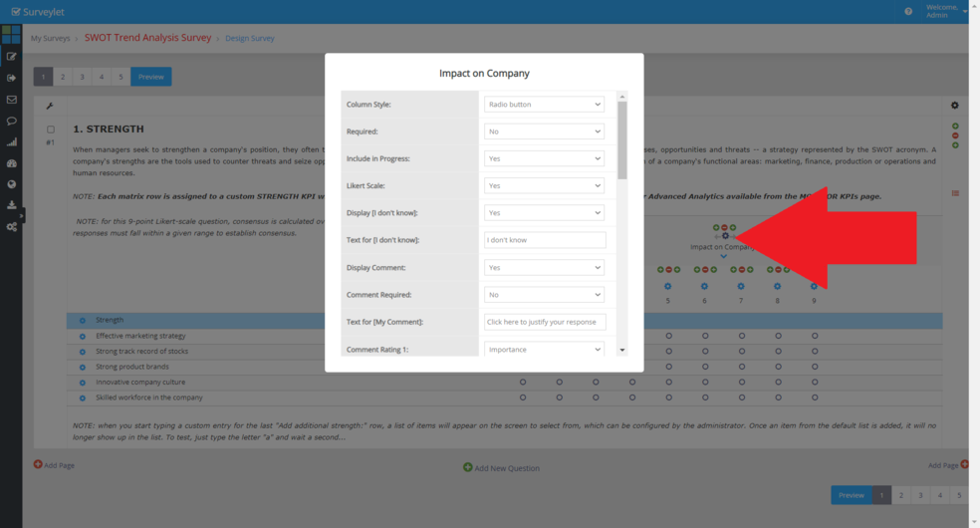Open the dashboard gauge icon in sidebar
This screenshot has height=528, width=980.
[x=11, y=163]
